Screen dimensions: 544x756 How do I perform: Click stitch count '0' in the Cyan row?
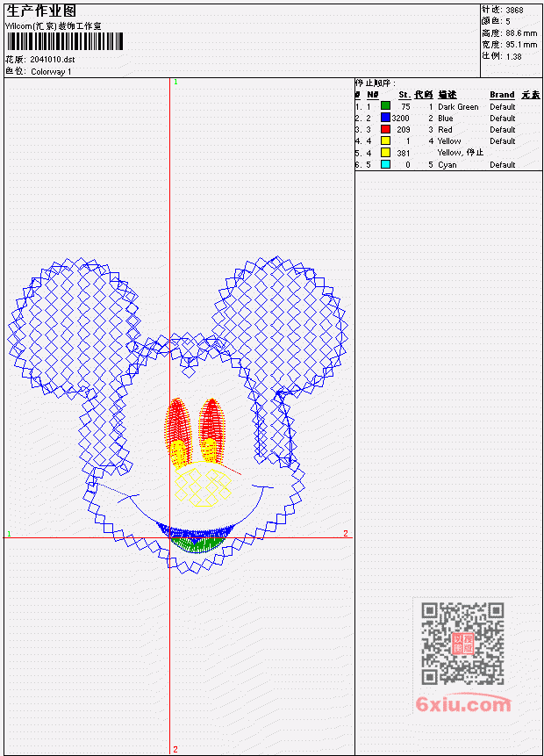(408, 164)
